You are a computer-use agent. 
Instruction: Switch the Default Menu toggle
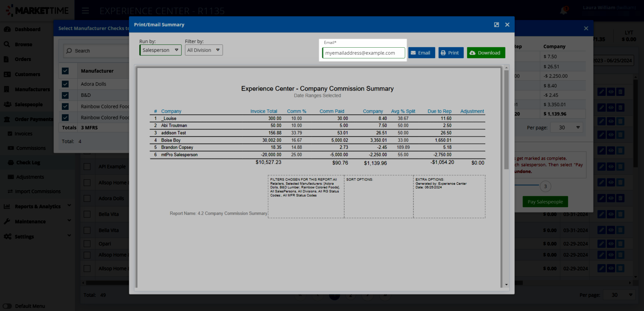click(x=7, y=306)
